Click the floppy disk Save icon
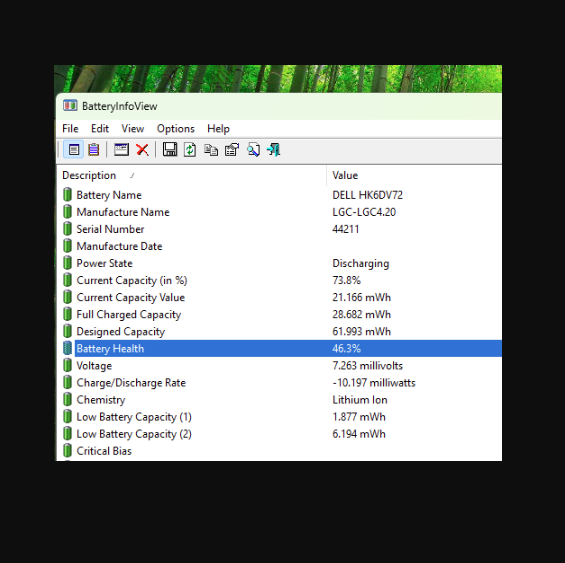565x563 pixels. tap(170, 150)
